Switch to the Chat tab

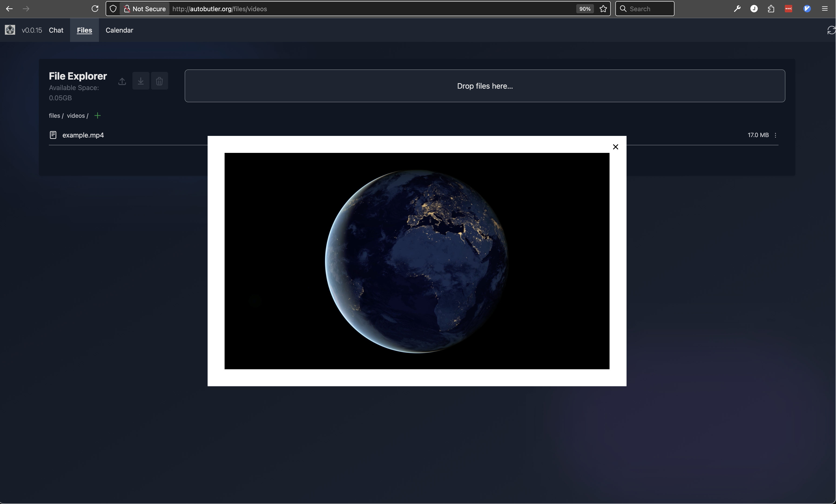point(56,30)
